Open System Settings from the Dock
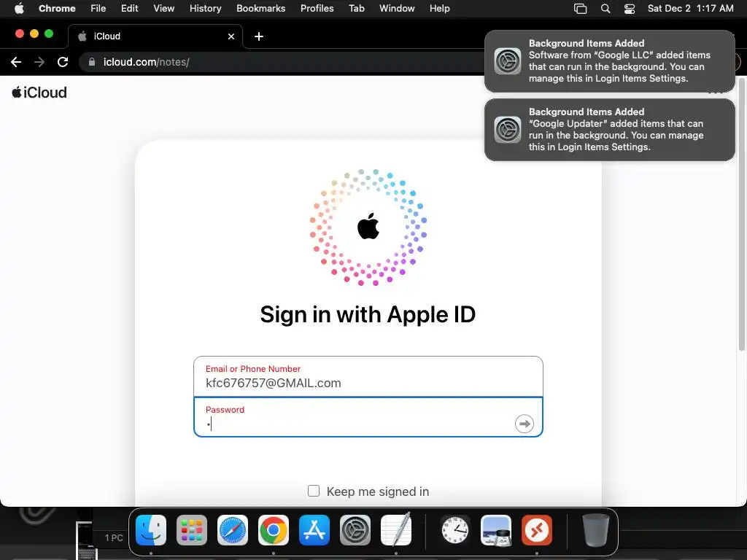Image resolution: width=747 pixels, height=560 pixels. [x=355, y=530]
